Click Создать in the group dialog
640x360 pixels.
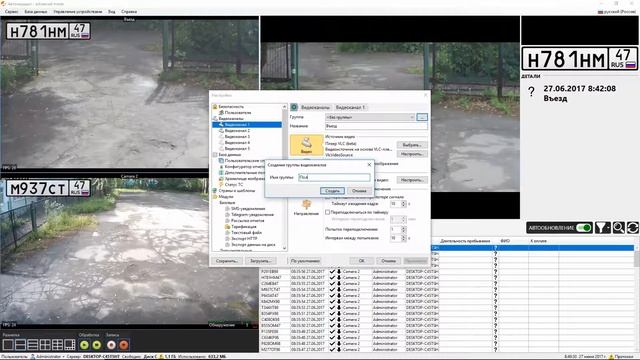click(x=332, y=191)
